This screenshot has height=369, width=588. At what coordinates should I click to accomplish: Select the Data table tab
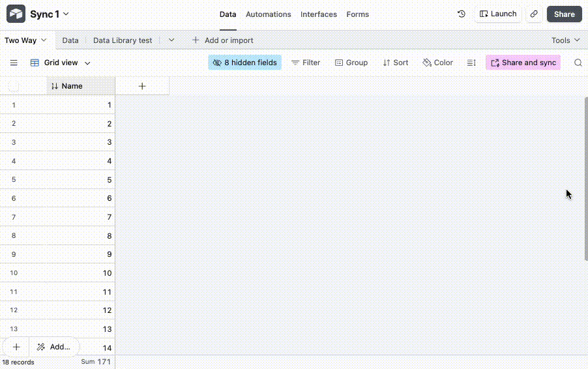(x=70, y=40)
